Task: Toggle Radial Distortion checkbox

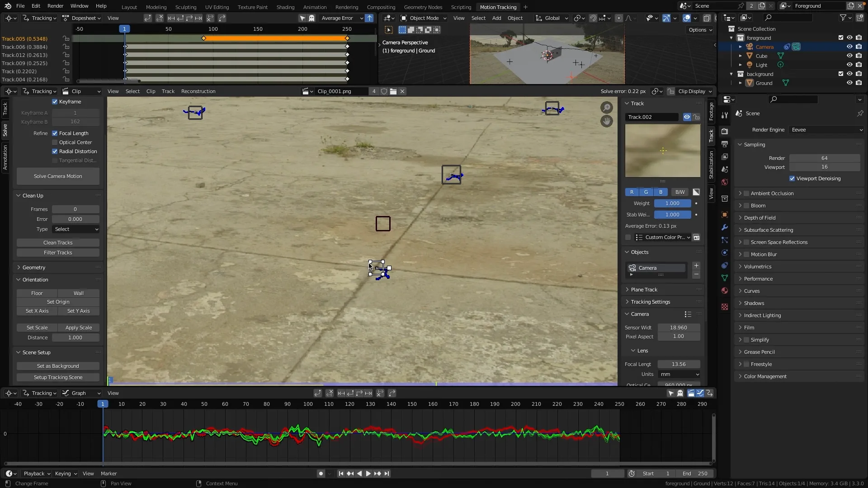Action: [55, 151]
